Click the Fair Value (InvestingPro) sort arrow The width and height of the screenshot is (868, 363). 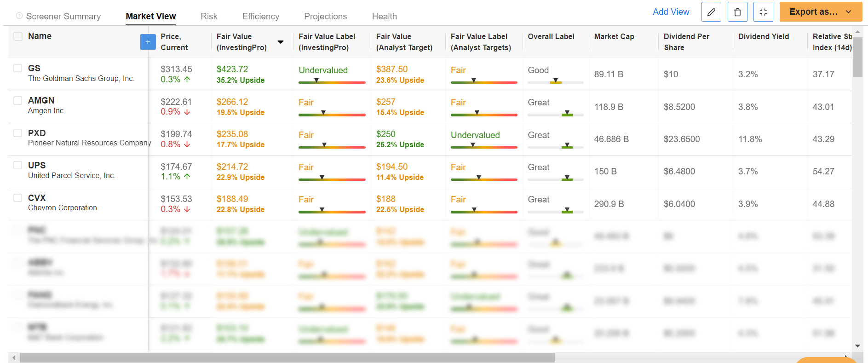(281, 42)
